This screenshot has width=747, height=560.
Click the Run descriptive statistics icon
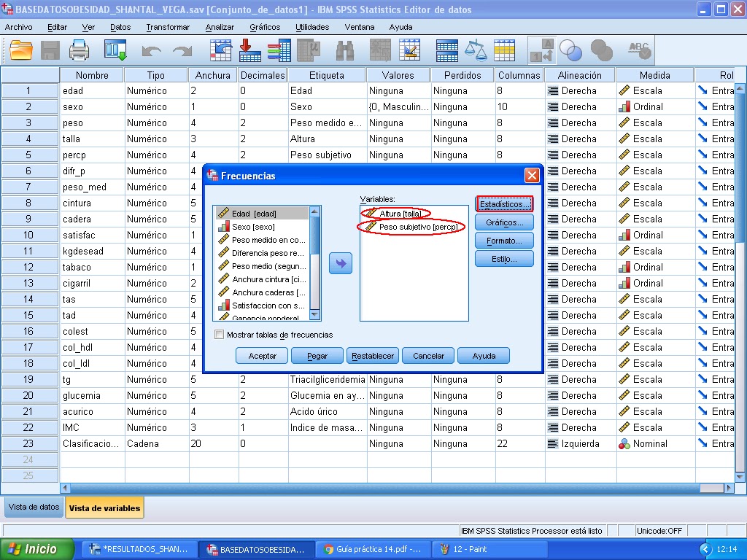point(309,50)
